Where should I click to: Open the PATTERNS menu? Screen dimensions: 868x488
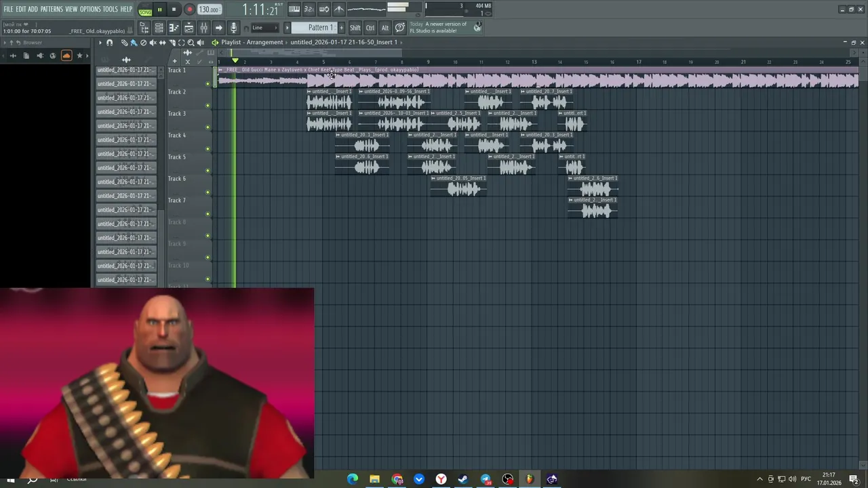52,9
